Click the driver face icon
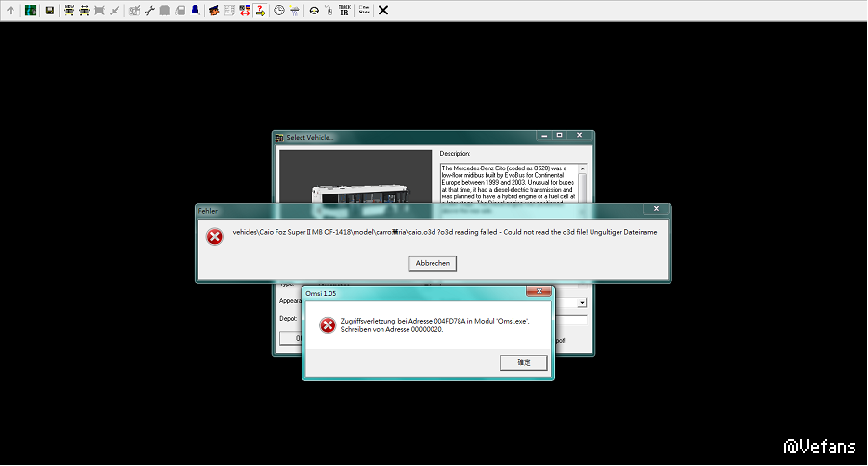 214,10
